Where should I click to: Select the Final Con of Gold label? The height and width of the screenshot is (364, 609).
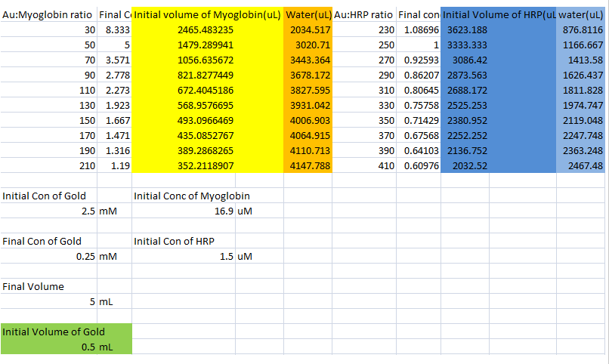tap(42, 241)
